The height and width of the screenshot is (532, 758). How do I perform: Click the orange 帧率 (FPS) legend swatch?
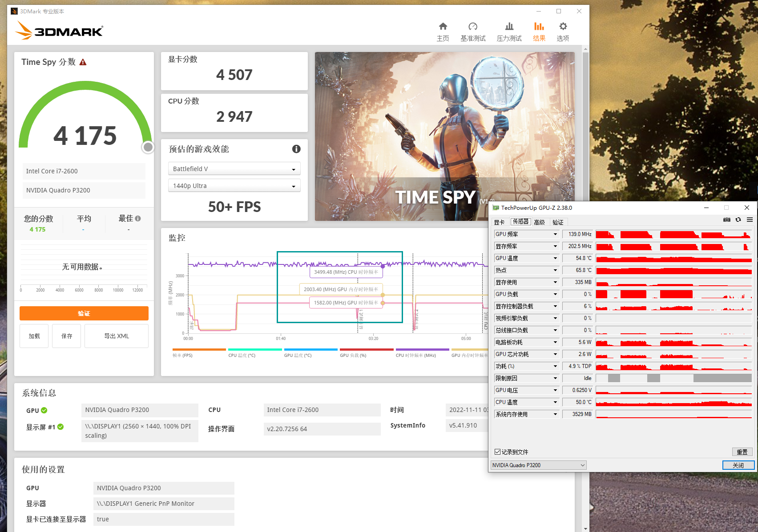pyautogui.click(x=199, y=350)
